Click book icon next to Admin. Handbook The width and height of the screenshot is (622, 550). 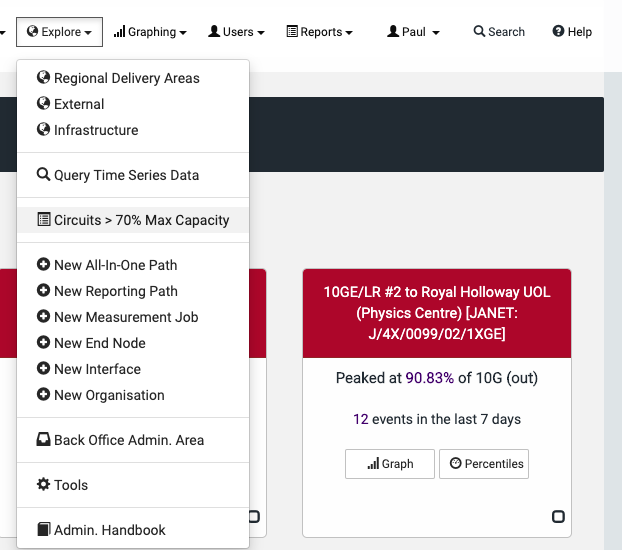[x=44, y=529]
